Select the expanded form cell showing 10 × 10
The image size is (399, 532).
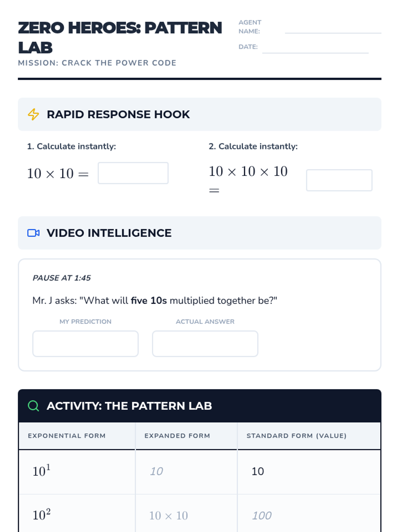(x=169, y=516)
